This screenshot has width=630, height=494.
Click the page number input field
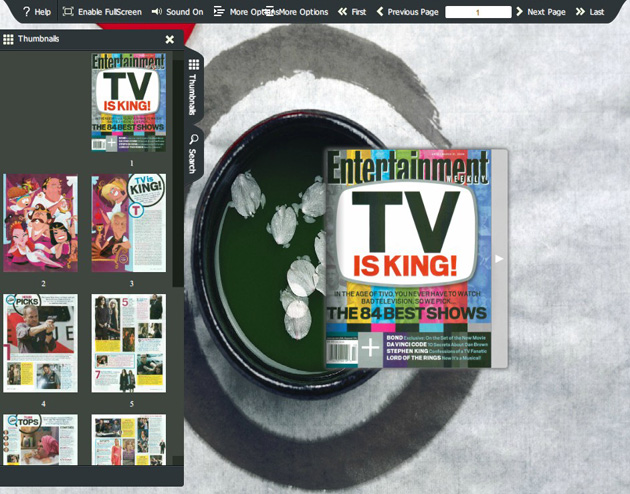478,12
